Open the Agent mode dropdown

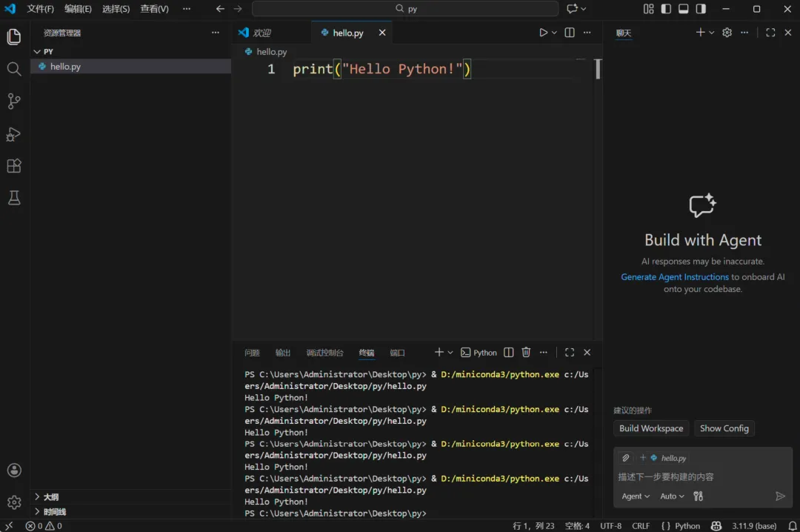coord(636,496)
